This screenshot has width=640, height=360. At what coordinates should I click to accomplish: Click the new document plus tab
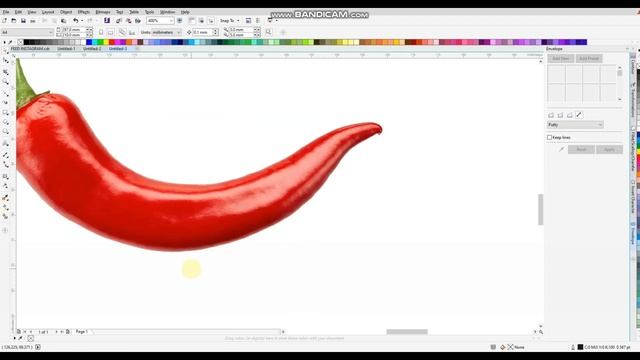tap(137, 49)
